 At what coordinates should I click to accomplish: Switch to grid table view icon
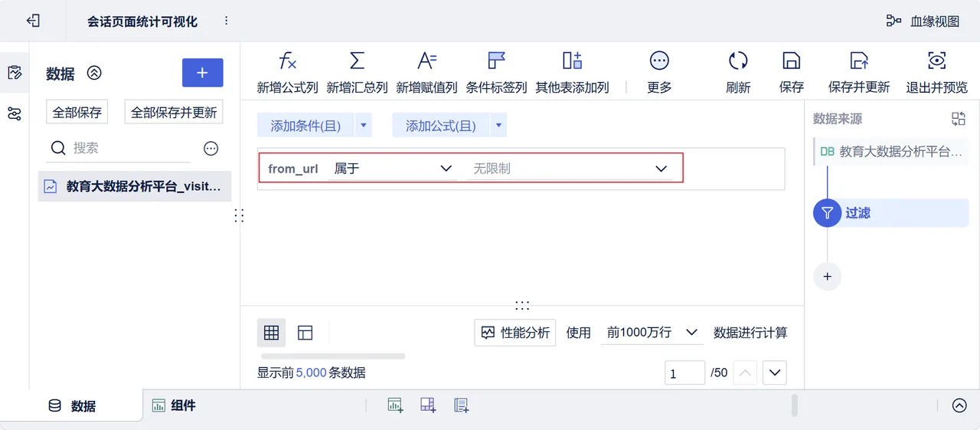(x=271, y=333)
